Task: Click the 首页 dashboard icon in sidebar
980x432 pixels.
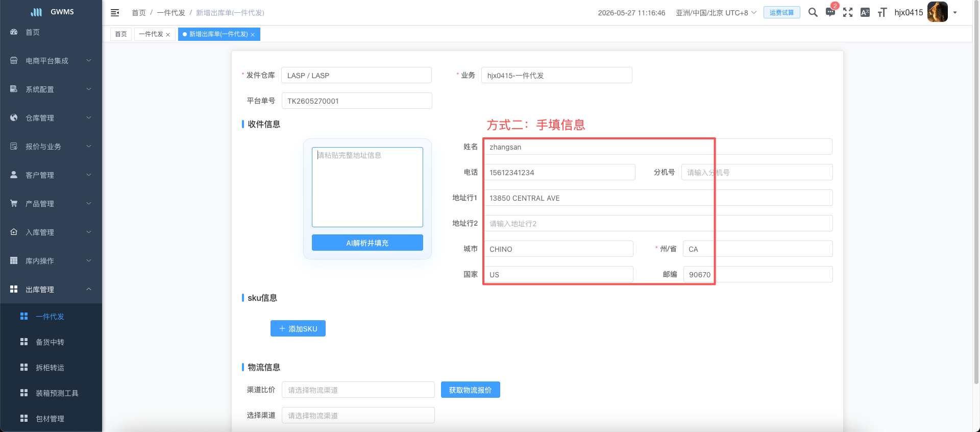Action: point(14,32)
